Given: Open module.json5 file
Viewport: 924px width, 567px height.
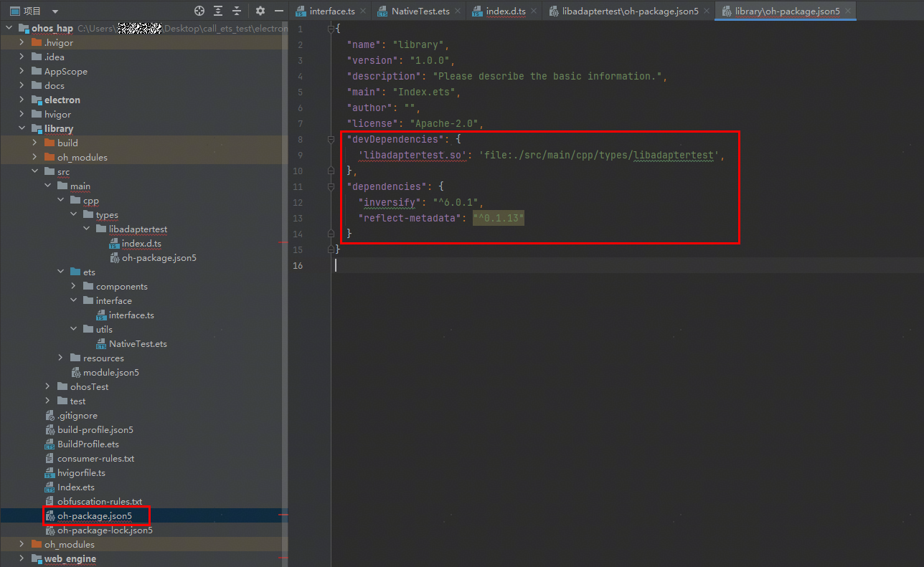Looking at the screenshot, I should point(111,373).
